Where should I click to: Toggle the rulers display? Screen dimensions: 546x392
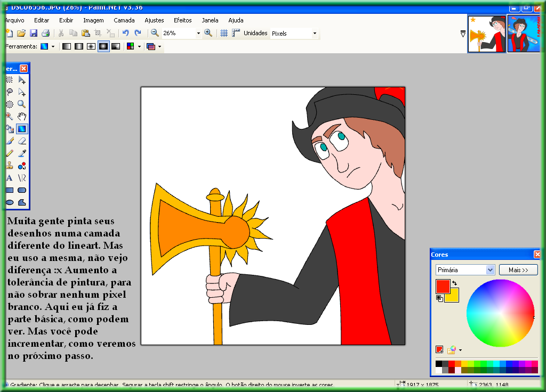(x=236, y=33)
